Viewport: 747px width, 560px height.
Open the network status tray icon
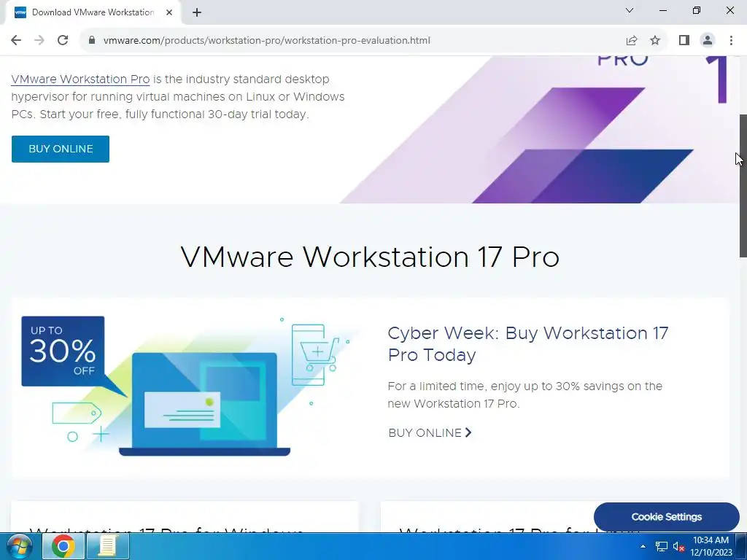tap(661, 547)
